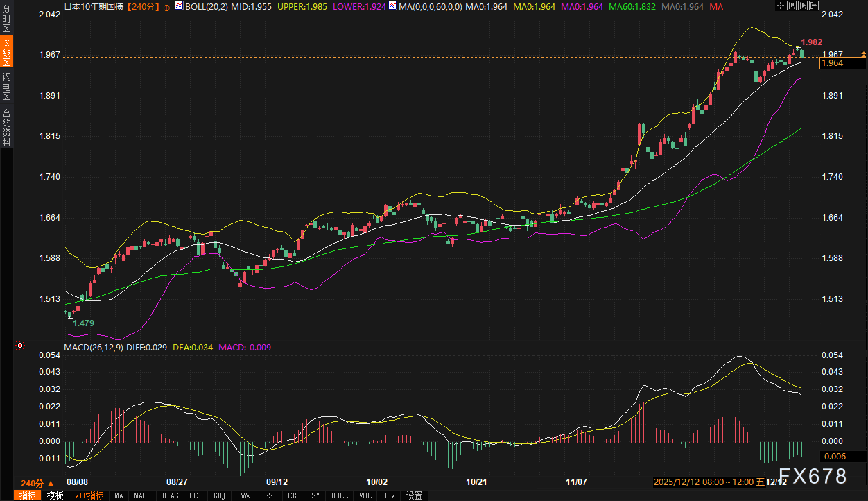Screen dimensions: 868x501
Task: Click the 设置 settings button
Action: click(415, 495)
